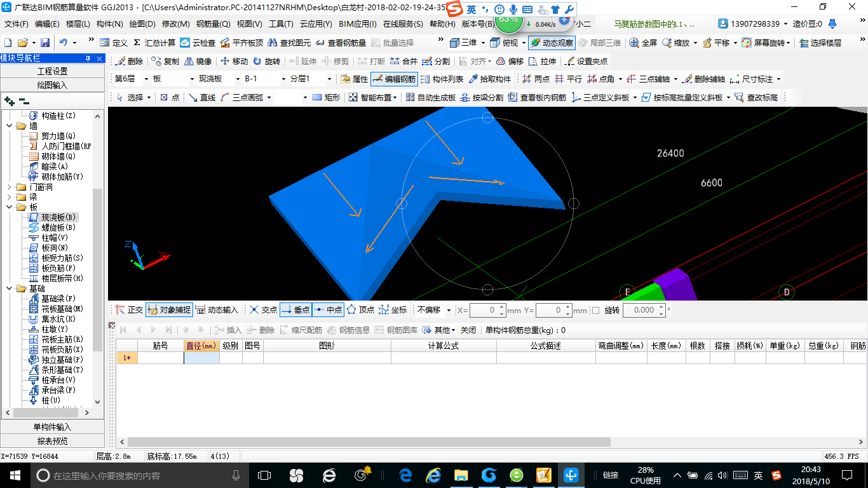Viewport: 868px width, 488px height.
Task: Click the 工程设置 panel button
Action: [52, 71]
